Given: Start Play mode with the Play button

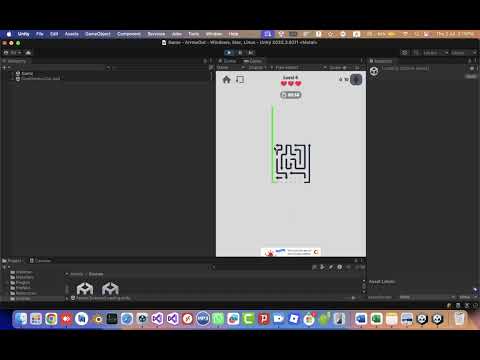Looking at the screenshot, I should (x=229, y=53).
